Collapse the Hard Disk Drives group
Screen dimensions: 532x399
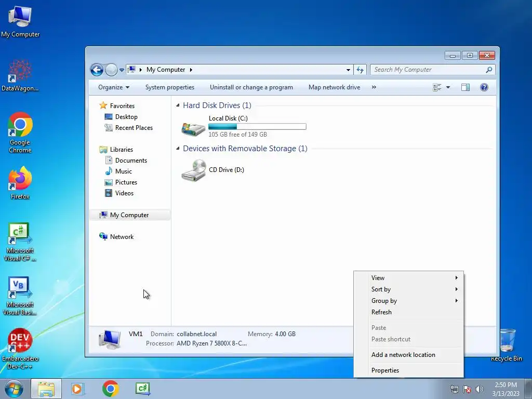point(178,105)
